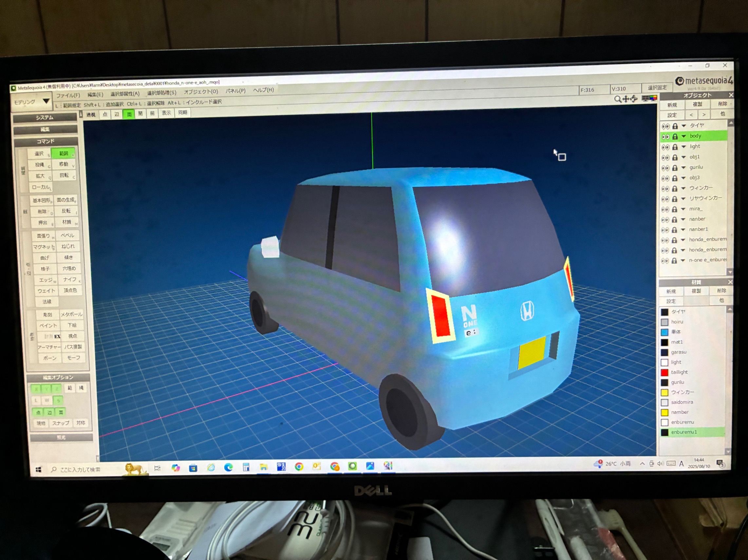This screenshot has width=748, height=560.
Task: Open the 選択部処理(S) menu
Action: (x=162, y=93)
